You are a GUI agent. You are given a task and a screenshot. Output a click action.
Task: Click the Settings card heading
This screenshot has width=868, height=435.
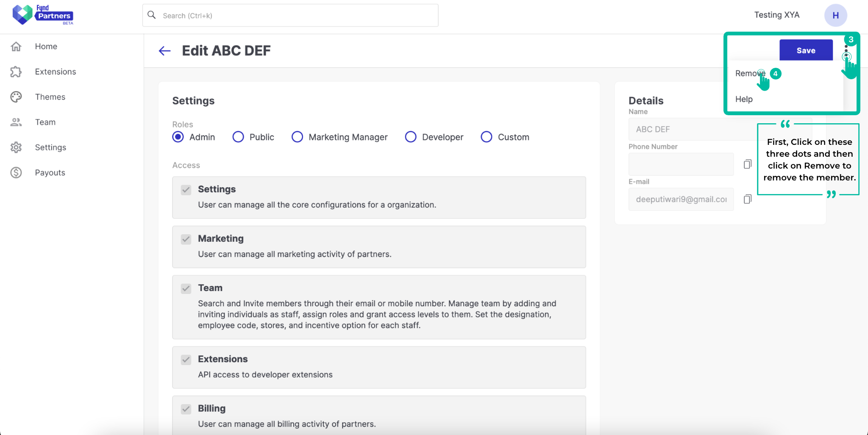click(x=193, y=101)
